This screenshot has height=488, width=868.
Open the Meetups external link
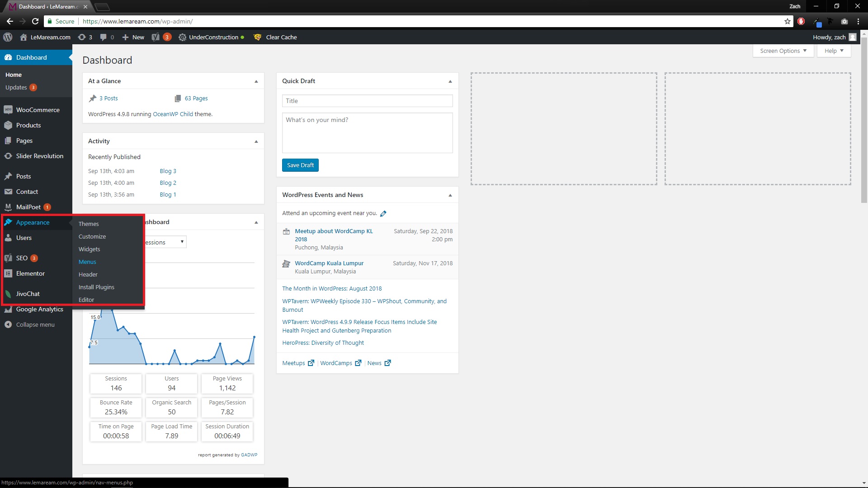click(x=298, y=363)
